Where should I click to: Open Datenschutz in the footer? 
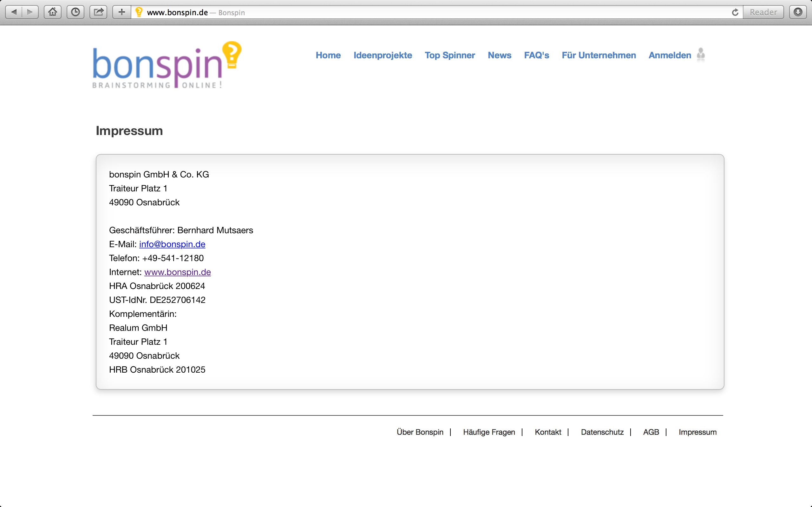[x=602, y=432]
